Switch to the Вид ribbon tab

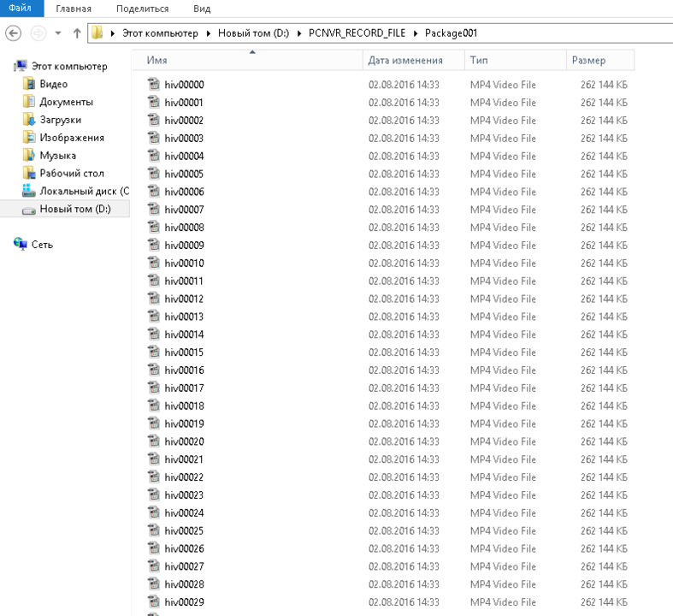[x=202, y=9]
